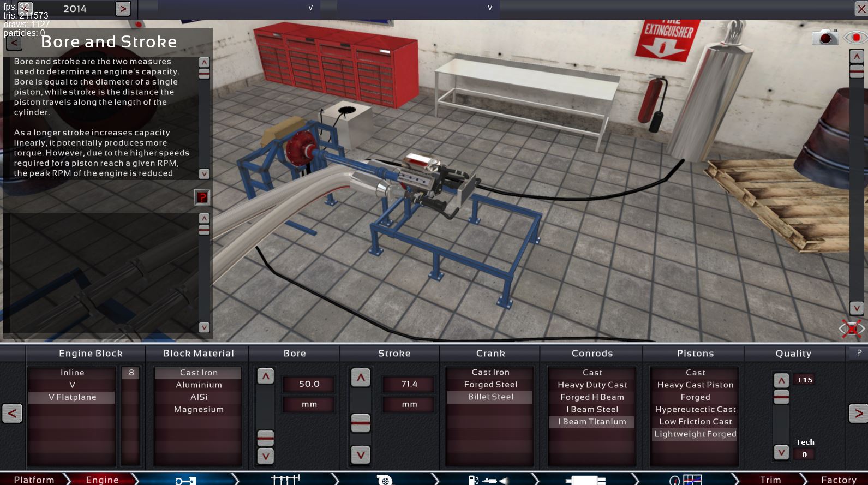Click the red question mark help icon
Image resolution: width=868 pixels, height=485 pixels.
pyautogui.click(x=202, y=197)
